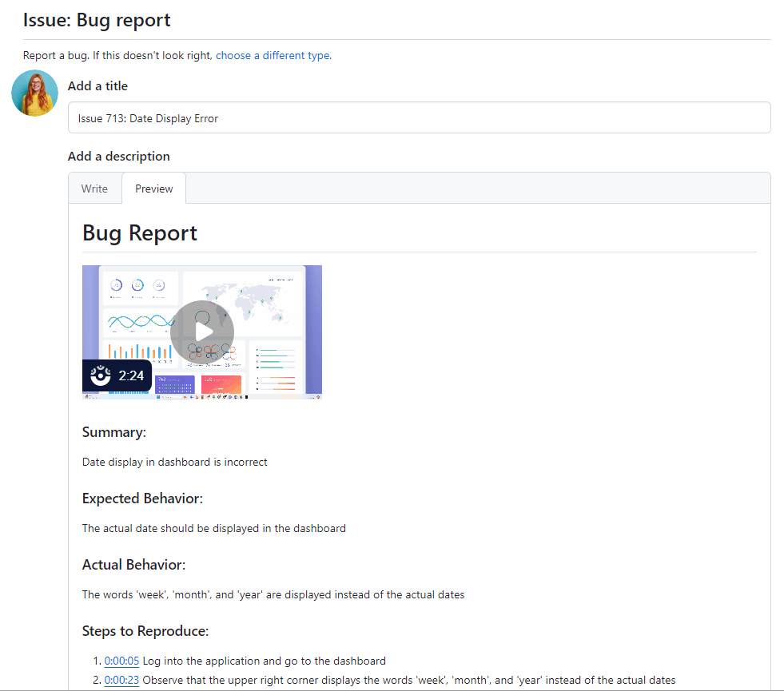Click the 'Summary:' heading
The image size is (784, 691).
[114, 432]
